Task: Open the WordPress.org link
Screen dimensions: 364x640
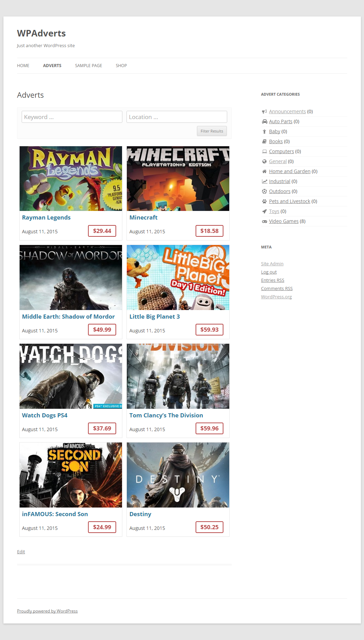Action: point(276,297)
